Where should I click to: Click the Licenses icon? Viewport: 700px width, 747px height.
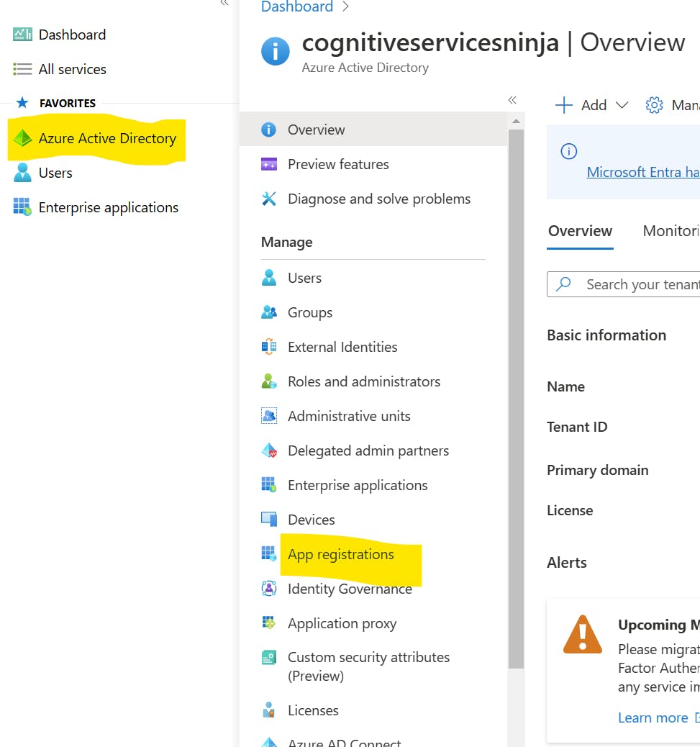(268, 710)
